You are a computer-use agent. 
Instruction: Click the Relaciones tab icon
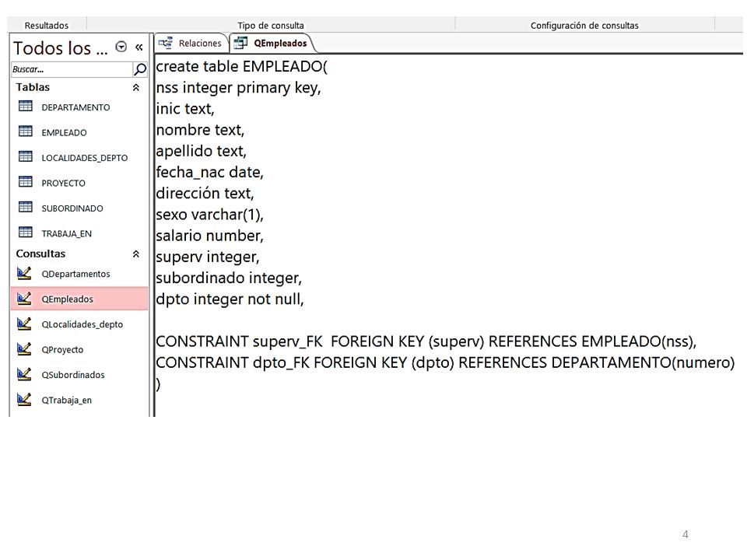coord(166,43)
